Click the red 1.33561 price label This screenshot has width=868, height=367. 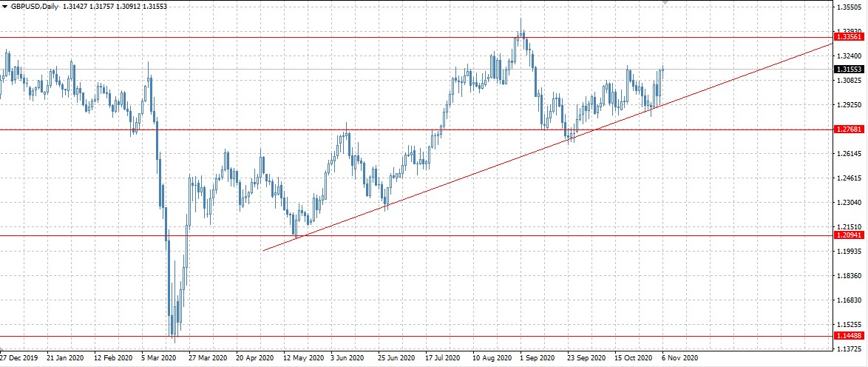pos(850,37)
